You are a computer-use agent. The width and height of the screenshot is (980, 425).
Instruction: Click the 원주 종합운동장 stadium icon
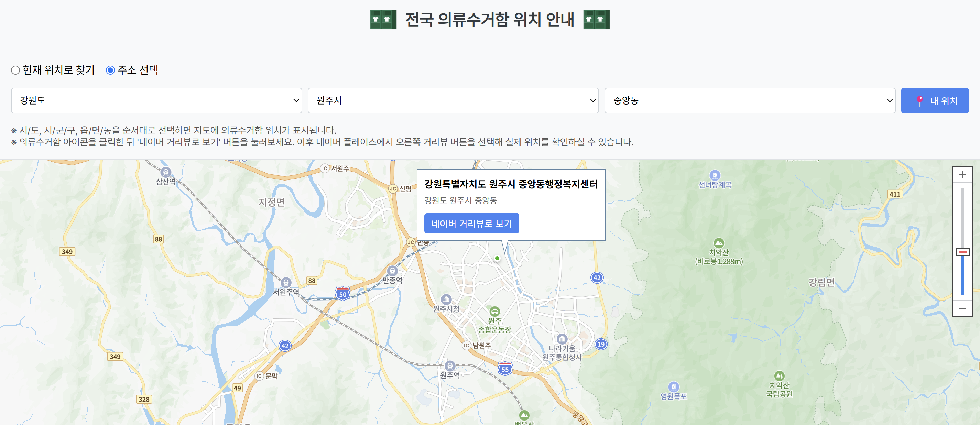[494, 311]
